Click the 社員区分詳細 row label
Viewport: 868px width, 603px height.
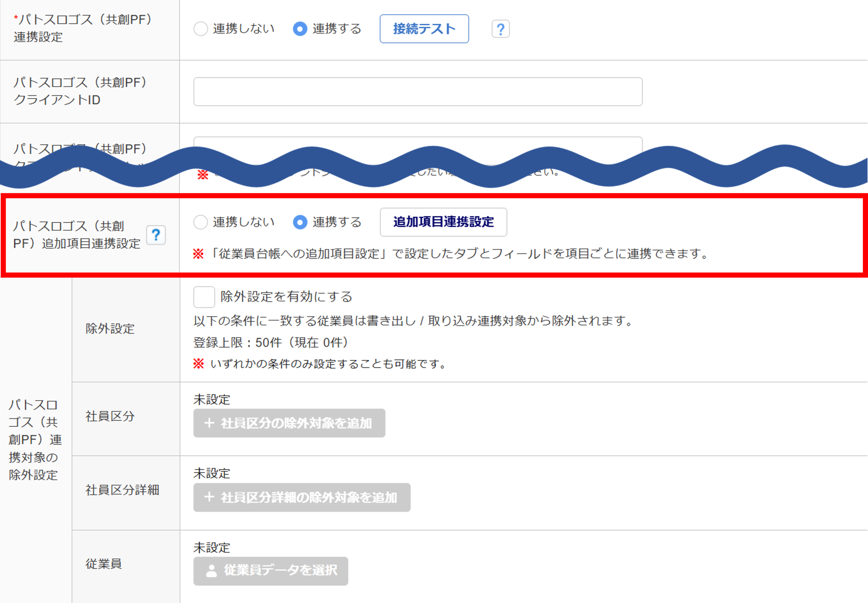pyautogui.click(x=122, y=490)
